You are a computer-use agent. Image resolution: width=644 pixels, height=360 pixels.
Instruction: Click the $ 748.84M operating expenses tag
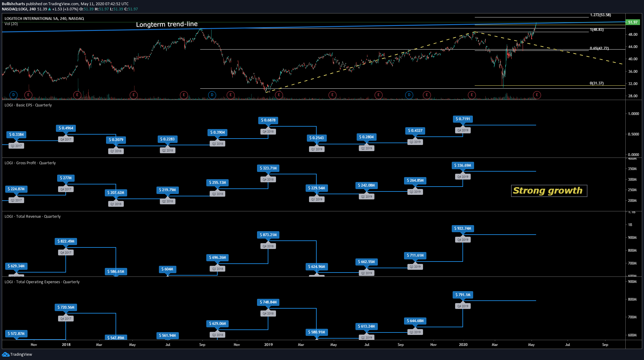click(268, 302)
